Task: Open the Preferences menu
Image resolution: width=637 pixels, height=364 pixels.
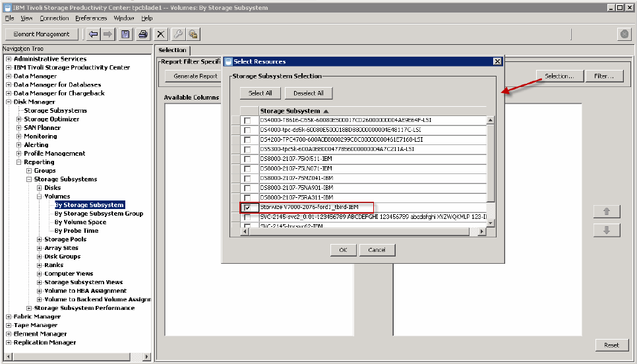Action: point(91,18)
